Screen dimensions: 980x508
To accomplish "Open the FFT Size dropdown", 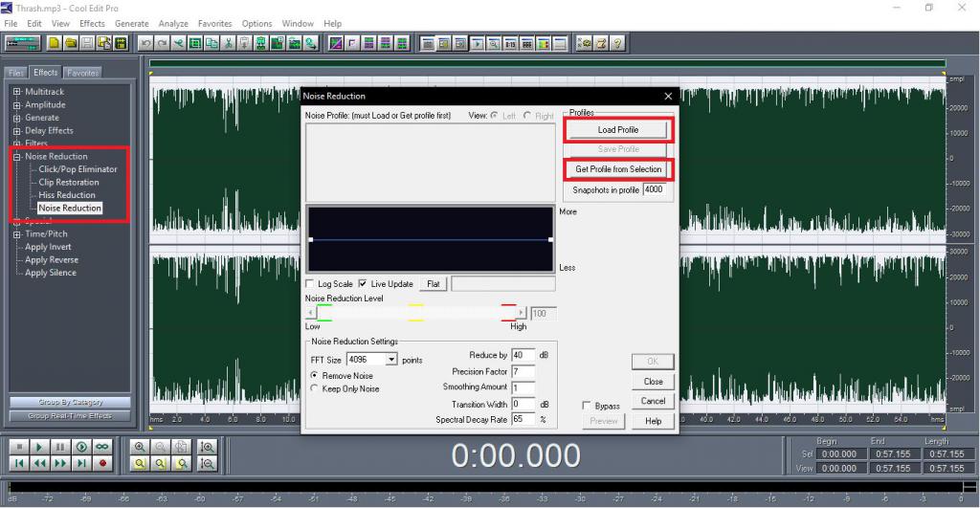I will 391,360.
